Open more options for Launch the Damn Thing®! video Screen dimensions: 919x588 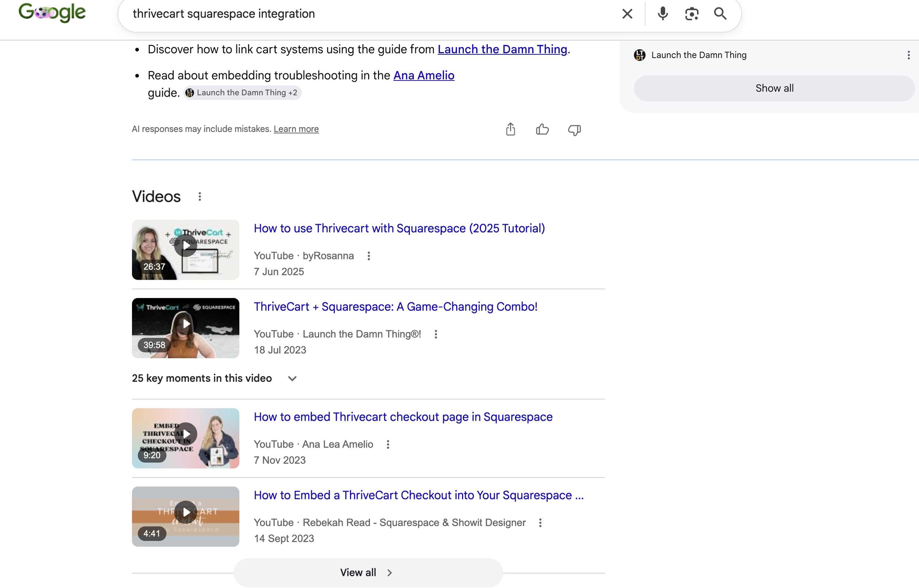436,334
